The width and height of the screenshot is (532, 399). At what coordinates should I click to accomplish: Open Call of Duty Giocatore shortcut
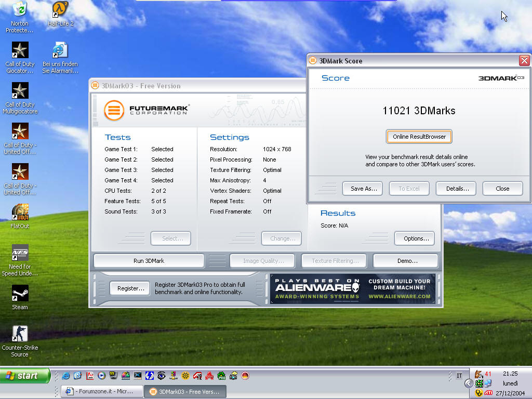coord(20,58)
